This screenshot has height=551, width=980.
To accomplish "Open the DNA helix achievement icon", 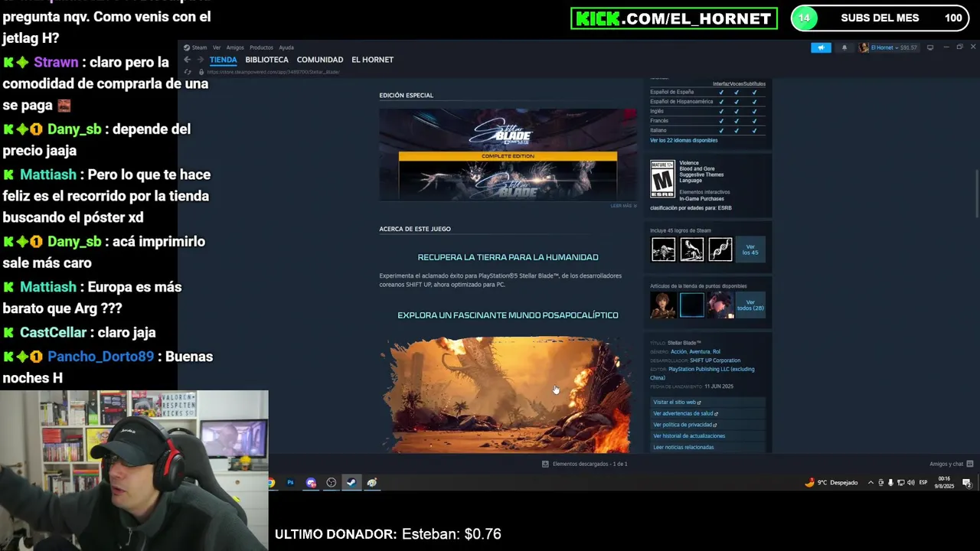I will (720, 249).
